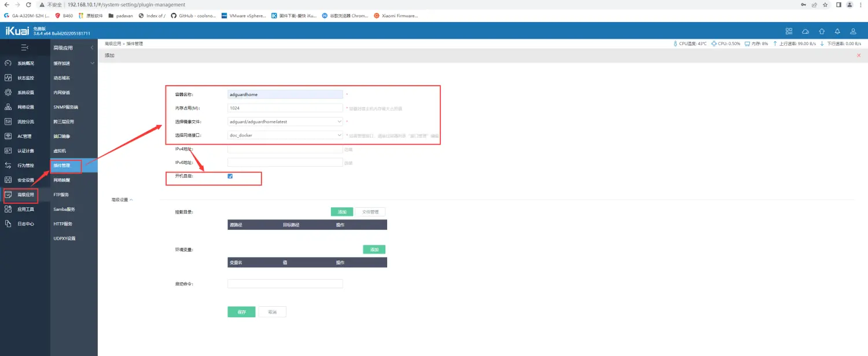Image resolution: width=868 pixels, height=356 pixels.
Task: Open the 选择网络接口 dropdown
Action: pyautogui.click(x=285, y=135)
